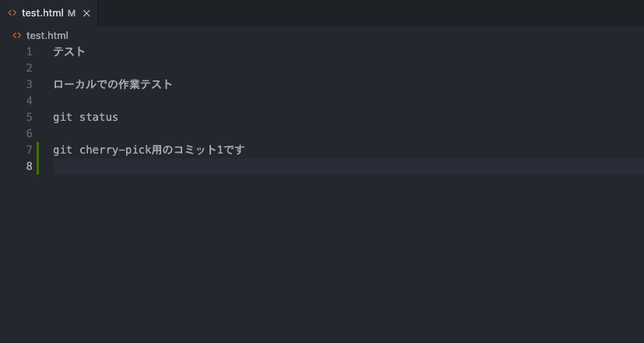Open the green git change marker on line 7

tap(38, 150)
